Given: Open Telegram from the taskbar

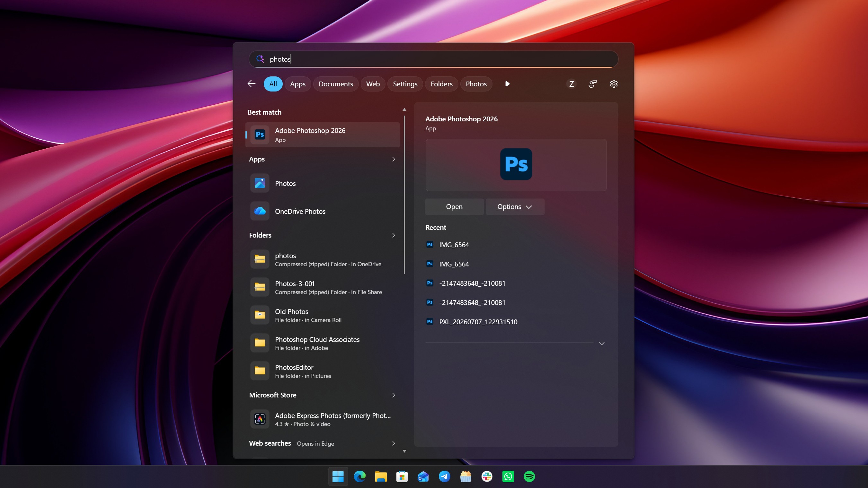Looking at the screenshot, I should click(x=445, y=476).
